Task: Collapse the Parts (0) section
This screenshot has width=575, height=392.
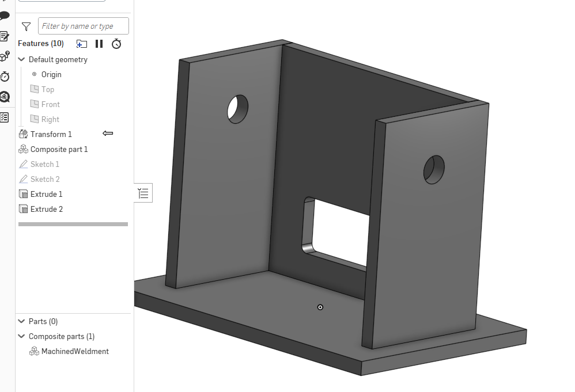Action: (22, 321)
